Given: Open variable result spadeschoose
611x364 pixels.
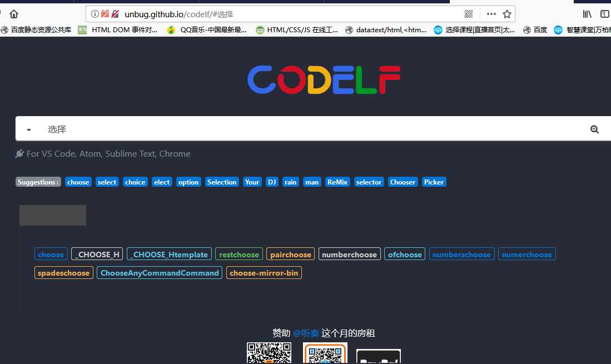Looking at the screenshot, I should tap(63, 273).
